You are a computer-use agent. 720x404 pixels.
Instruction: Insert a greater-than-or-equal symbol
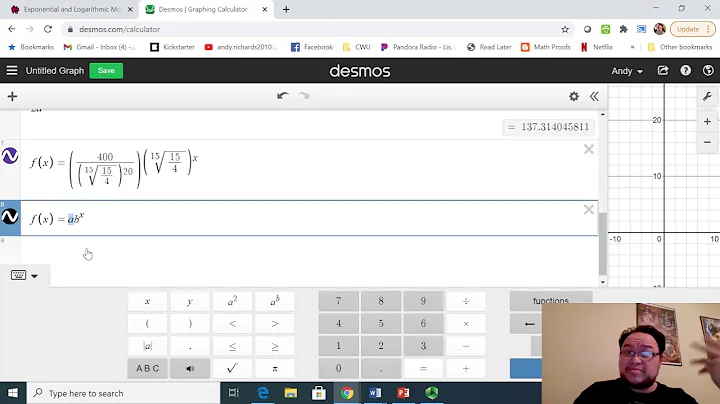point(275,346)
